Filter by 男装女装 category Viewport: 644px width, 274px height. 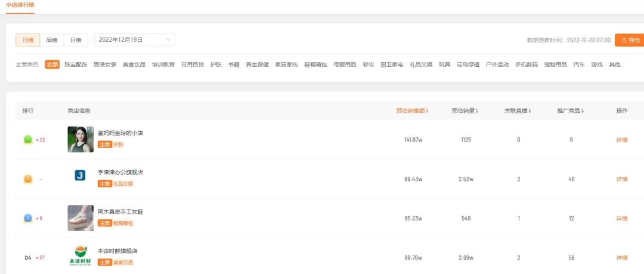(105, 64)
